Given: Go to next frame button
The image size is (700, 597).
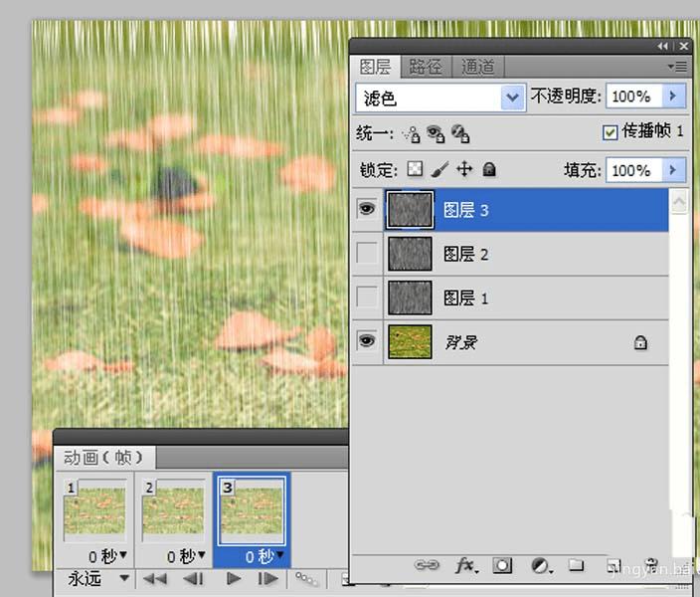Looking at the screenshot, I should [267, 579].
